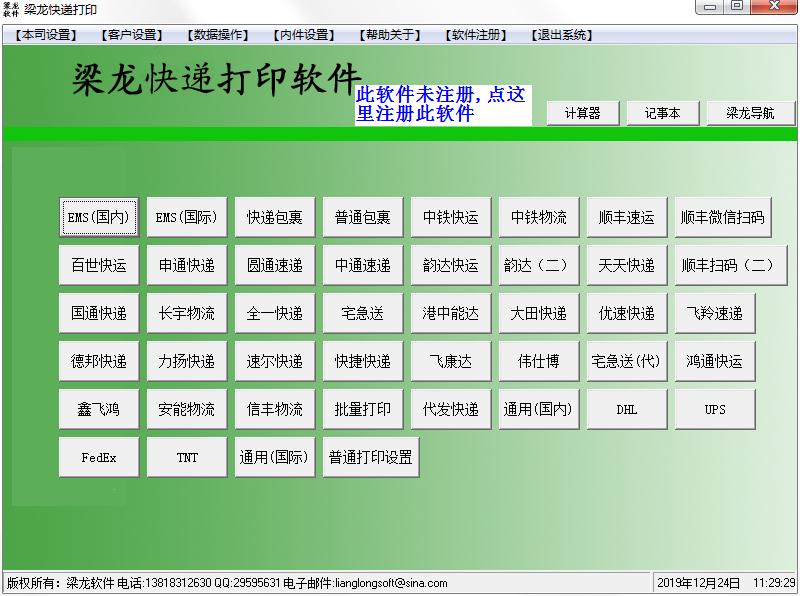Screen dimensions: 800x596
Task: Select the 宅急送(代) button
Action: point(627,361)
